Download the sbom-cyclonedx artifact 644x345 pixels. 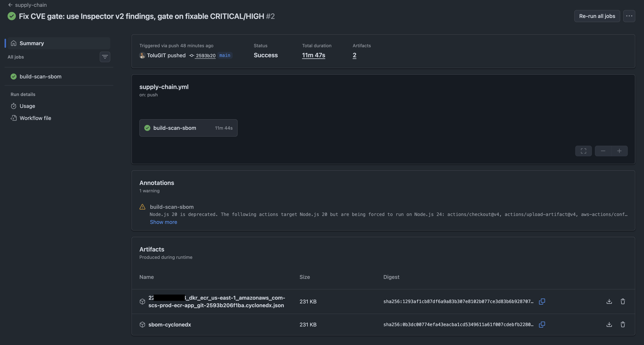pos(609,324)
